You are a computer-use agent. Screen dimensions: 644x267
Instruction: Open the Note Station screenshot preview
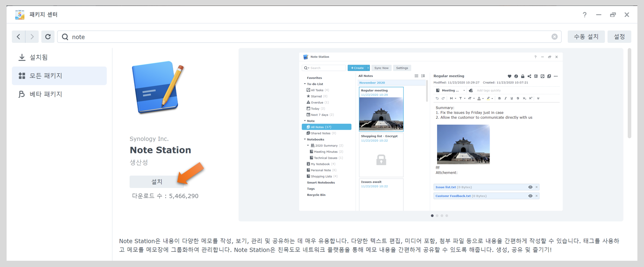click(430, 132)
